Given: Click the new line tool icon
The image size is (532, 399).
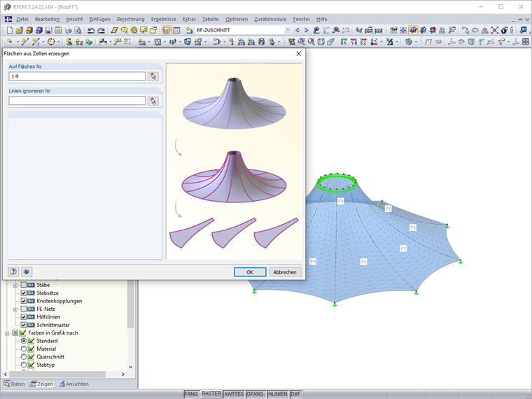Looking at the screenshot, I should pyautogui.click(x=25, y=42).
